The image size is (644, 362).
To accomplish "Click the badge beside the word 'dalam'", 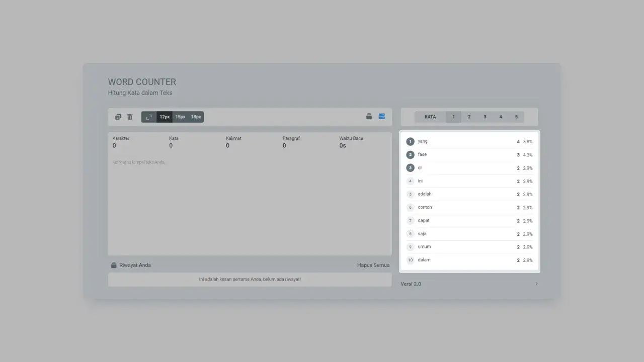I will tap(410, 260).
